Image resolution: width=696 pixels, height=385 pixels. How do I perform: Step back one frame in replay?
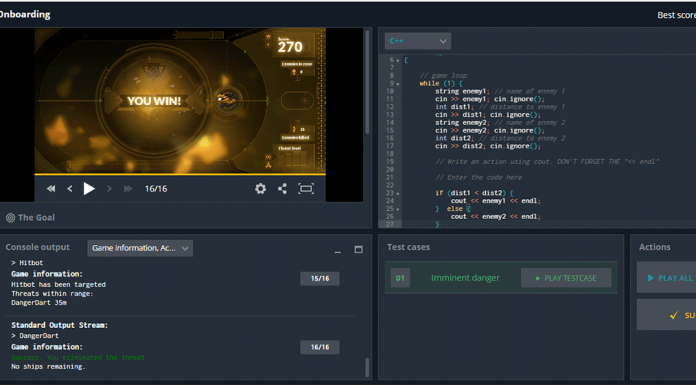click(70, 189)
